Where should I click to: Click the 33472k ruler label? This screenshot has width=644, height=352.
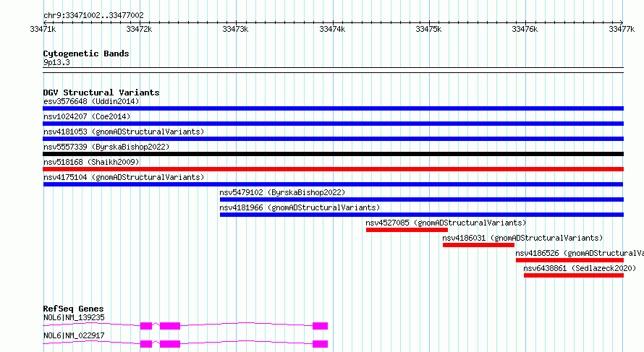[x=139, y=29]
